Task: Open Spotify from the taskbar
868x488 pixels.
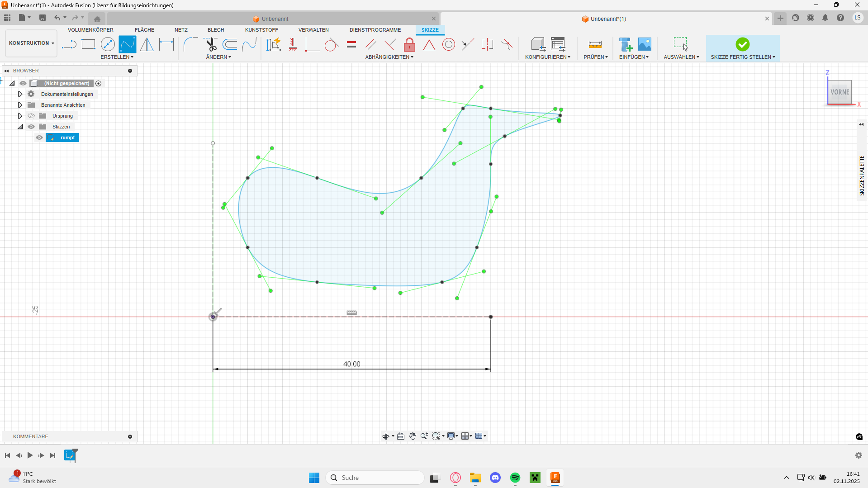Action: click(515, 478)
